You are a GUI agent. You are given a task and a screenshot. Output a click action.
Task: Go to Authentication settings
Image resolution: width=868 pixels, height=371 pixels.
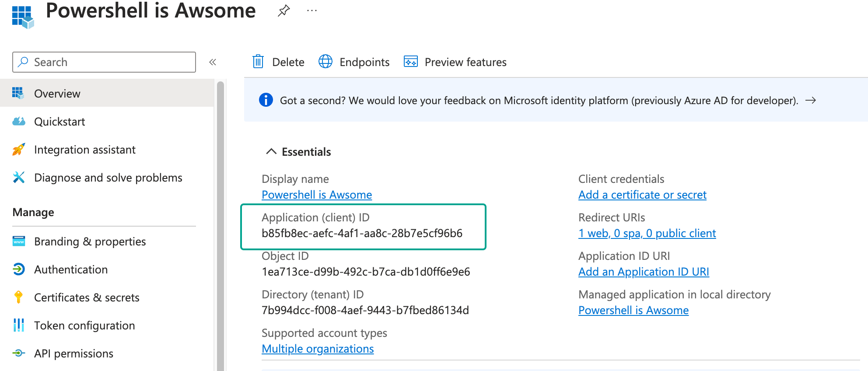[x=71, y=269]
